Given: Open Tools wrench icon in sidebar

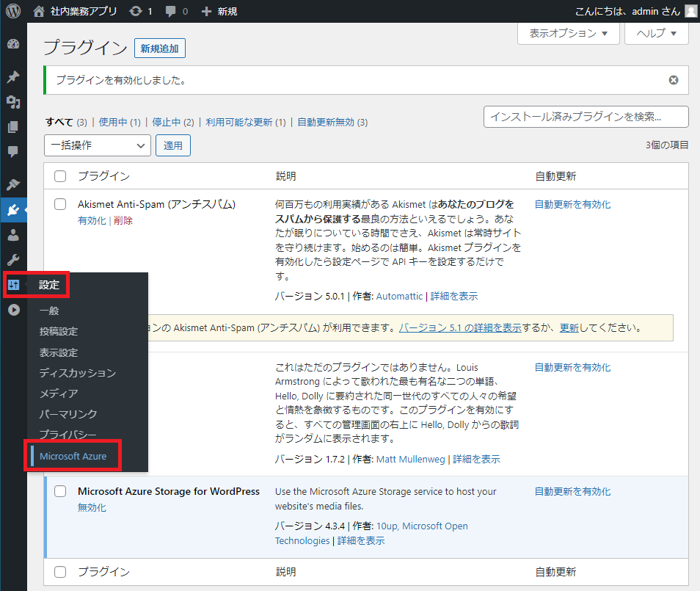Looking at the screenshot, I should (x=13, y=260).
